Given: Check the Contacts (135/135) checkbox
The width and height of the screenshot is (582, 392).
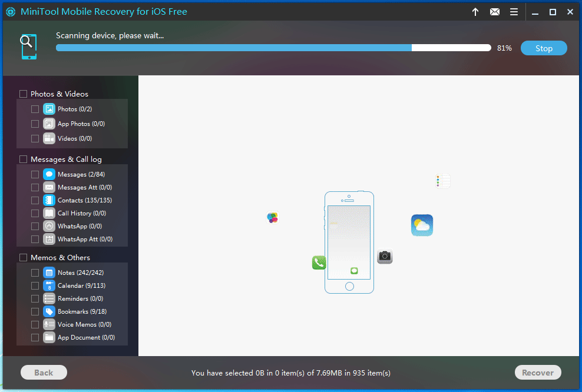Looking at the screenshot, I should click(35, 200).
